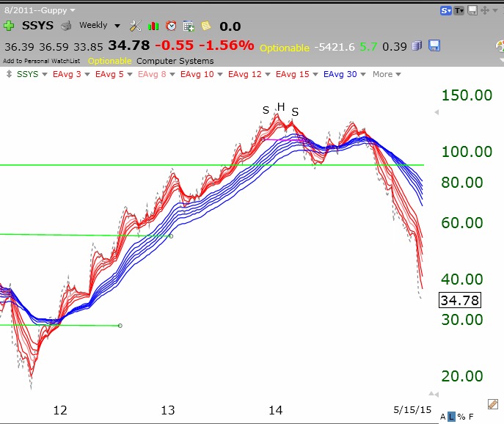Image resolution: width=504 pixels, height=424 pixels.
Task: Select the long green horizontal line near 95
Action: 212,165
